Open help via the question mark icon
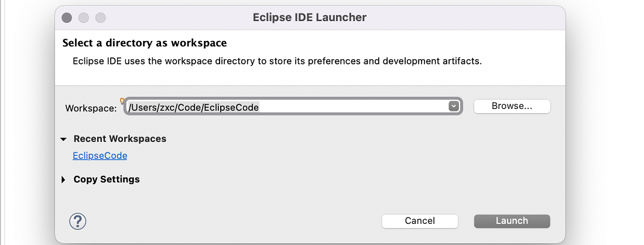 click(x=78, y=222)
